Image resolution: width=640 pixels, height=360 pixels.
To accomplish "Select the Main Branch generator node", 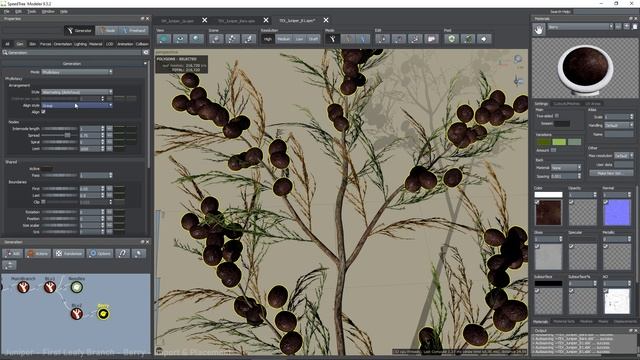I will pos(23,287).
